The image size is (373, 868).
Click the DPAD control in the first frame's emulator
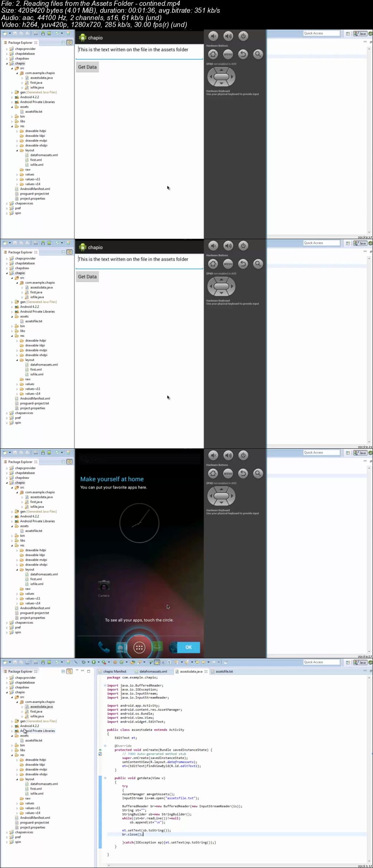[221, 77]
